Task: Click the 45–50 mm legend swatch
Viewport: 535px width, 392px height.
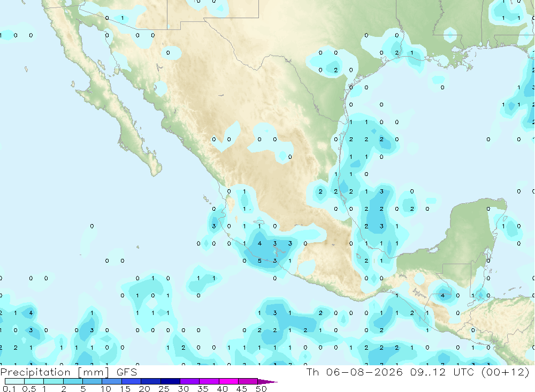Action: point(248,381)
